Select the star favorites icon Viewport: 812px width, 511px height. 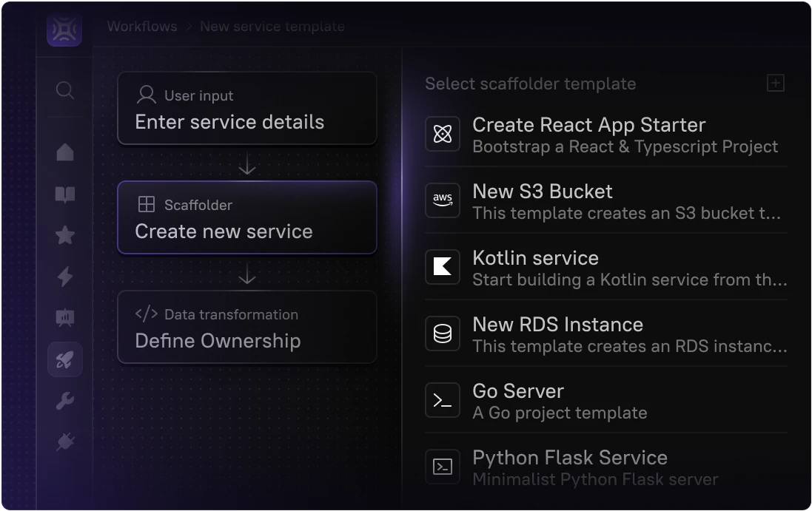click(x=65, y=235)
